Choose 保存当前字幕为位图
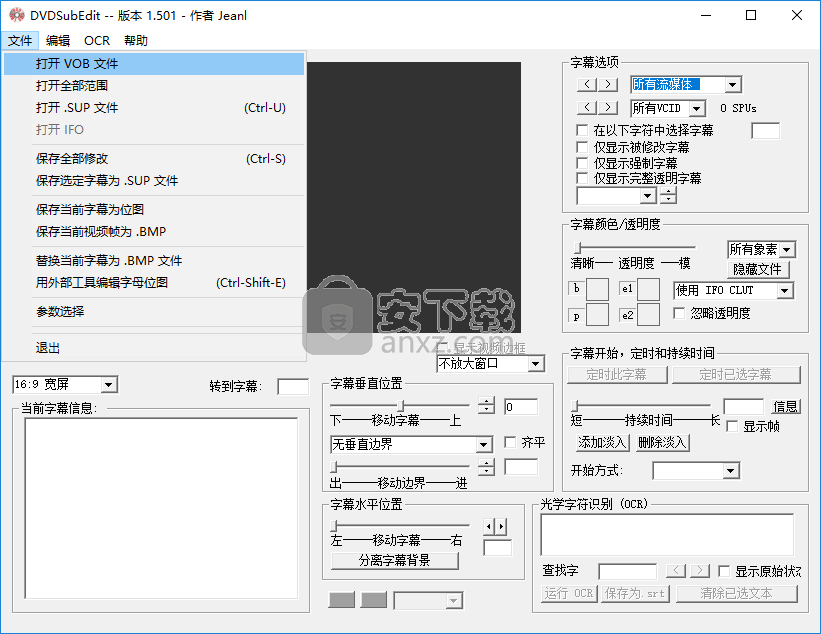 point(154,209)
